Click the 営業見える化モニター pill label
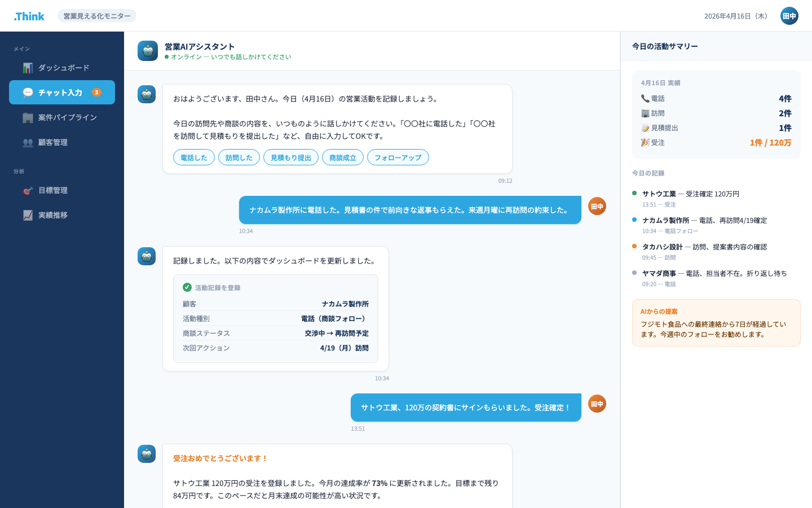The height and width of the screenshot is (508, 812). coord(97,16)
